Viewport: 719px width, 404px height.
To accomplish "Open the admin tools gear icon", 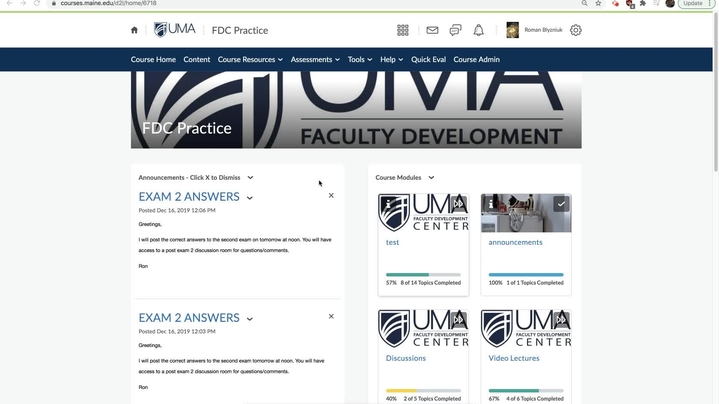I will (575, 30).
